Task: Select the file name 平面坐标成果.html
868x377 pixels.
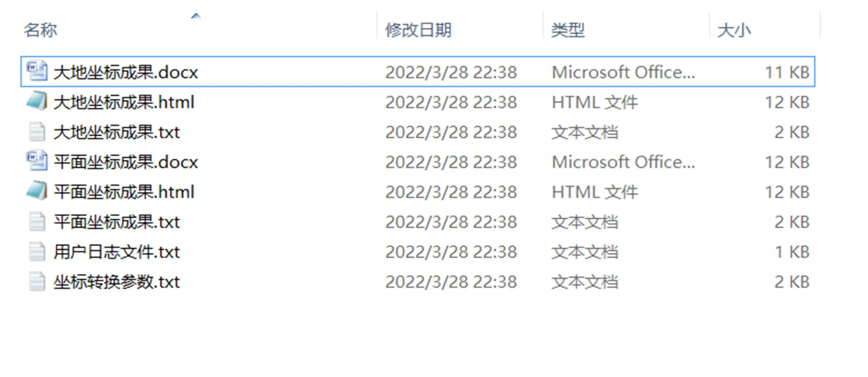Action: 124,192
